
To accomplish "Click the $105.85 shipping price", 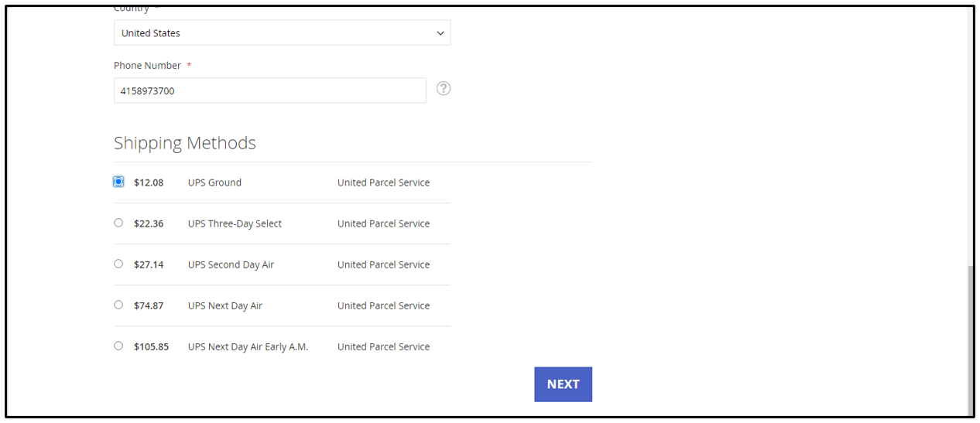I will [151, 346].
